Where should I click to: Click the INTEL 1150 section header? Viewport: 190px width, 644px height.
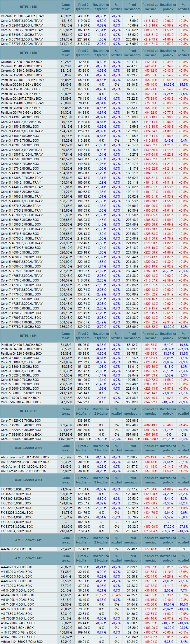point(28,53)
